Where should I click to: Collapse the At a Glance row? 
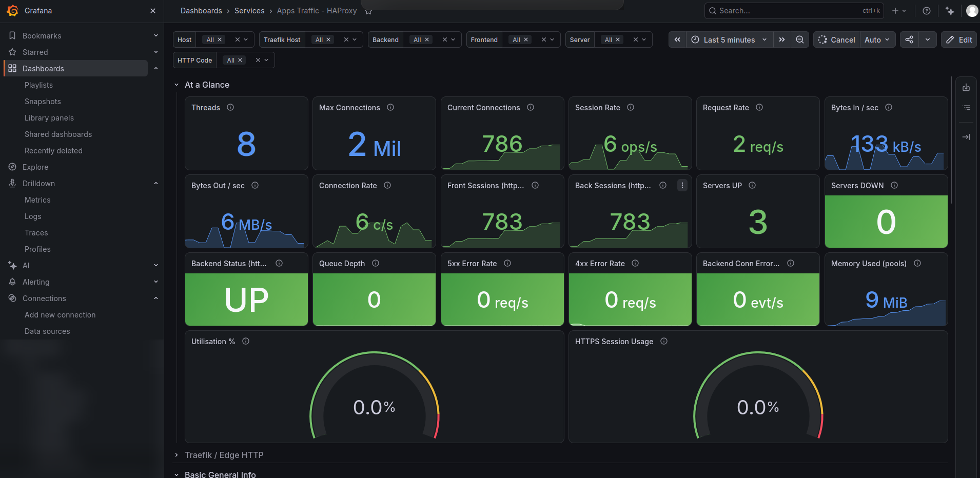pyautogui.click(x=177, y=85)
